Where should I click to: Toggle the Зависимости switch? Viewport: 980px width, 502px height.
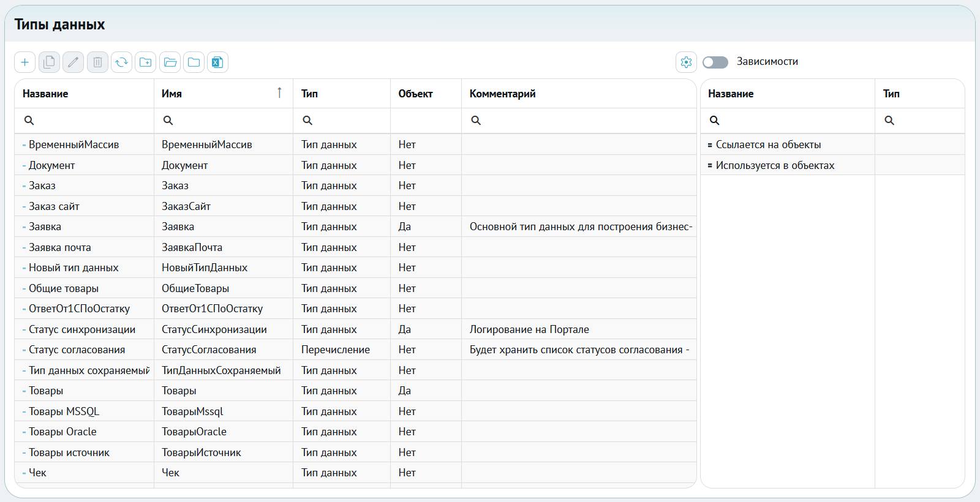[x=715, y=62]
